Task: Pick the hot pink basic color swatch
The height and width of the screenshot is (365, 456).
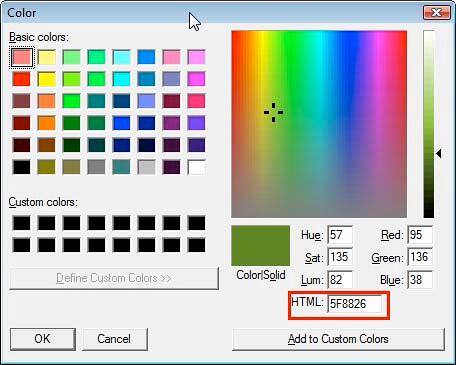Action: click(196, 101)
